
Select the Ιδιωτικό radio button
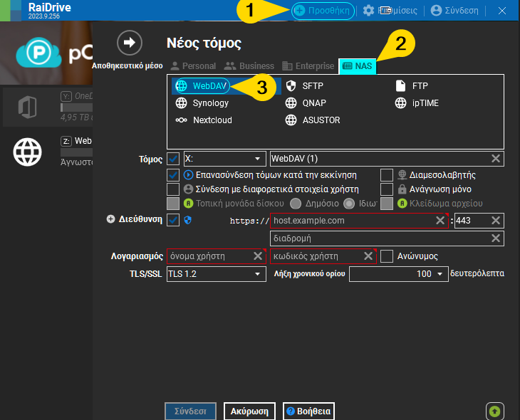point(349,204)
